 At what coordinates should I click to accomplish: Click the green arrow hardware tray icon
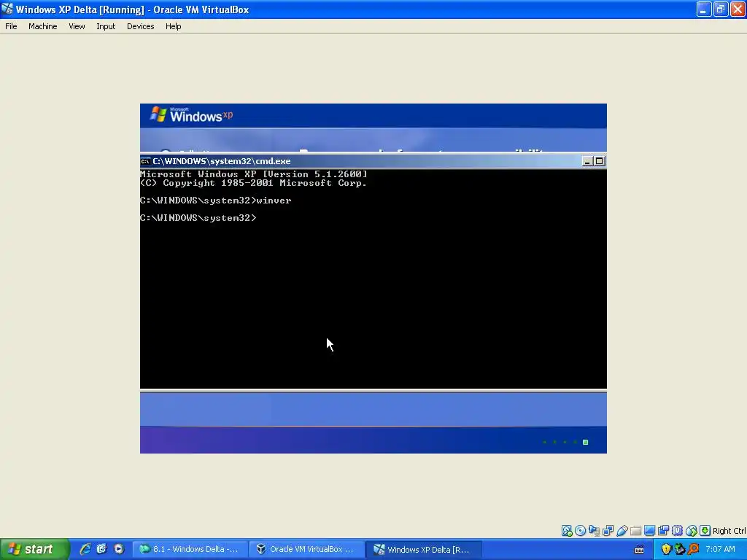coord(679,549)
